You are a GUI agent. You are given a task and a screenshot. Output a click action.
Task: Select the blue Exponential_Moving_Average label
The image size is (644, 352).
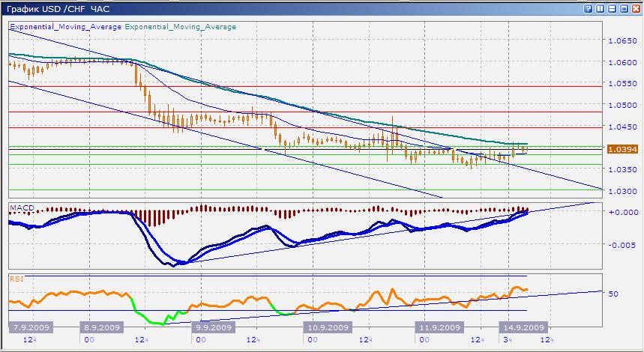[65, 27]
